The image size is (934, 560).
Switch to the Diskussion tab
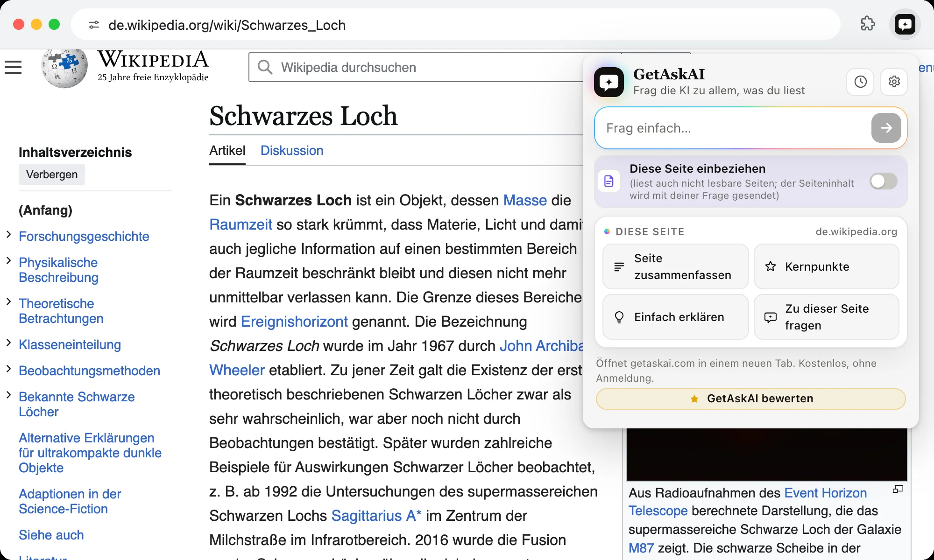292,151
